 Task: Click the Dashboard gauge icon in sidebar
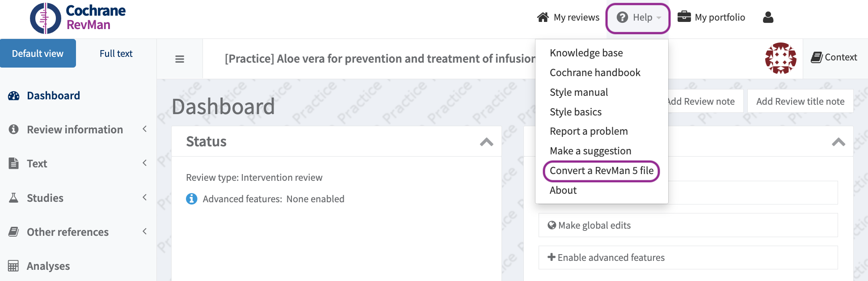(x=14, y=96)
